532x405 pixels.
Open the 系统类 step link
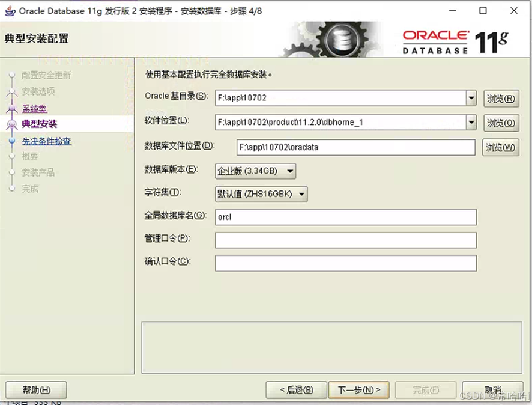[x=35, y=108]
